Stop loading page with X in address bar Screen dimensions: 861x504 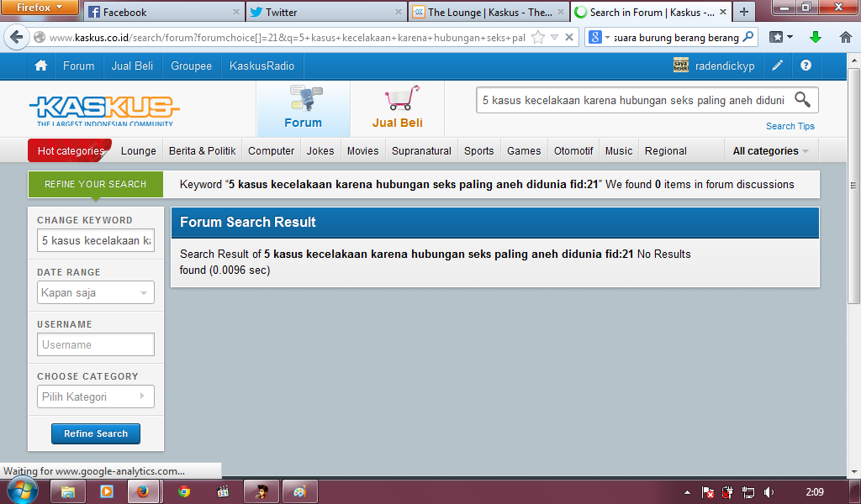[x=569, y=37]
